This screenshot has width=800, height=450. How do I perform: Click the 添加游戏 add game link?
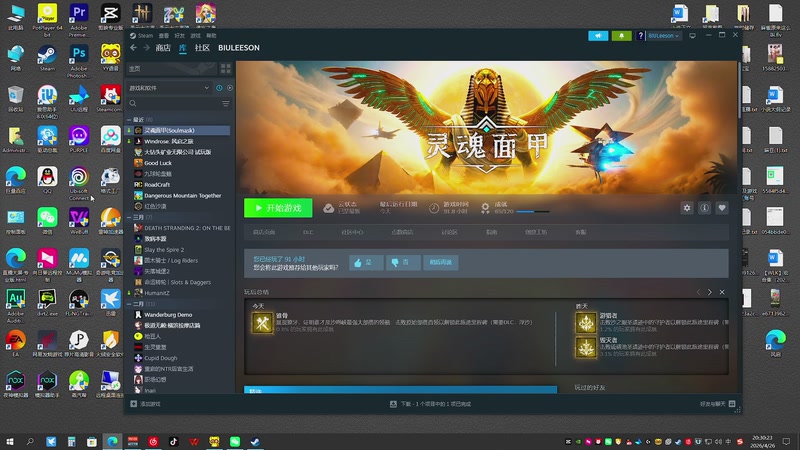coord(145,404)
